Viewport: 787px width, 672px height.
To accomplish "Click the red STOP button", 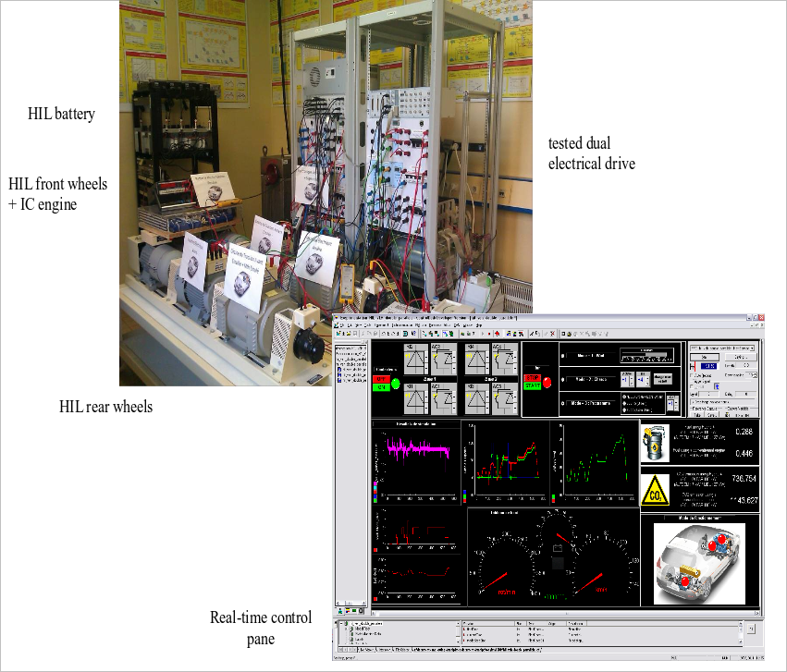I will point(532,378).
